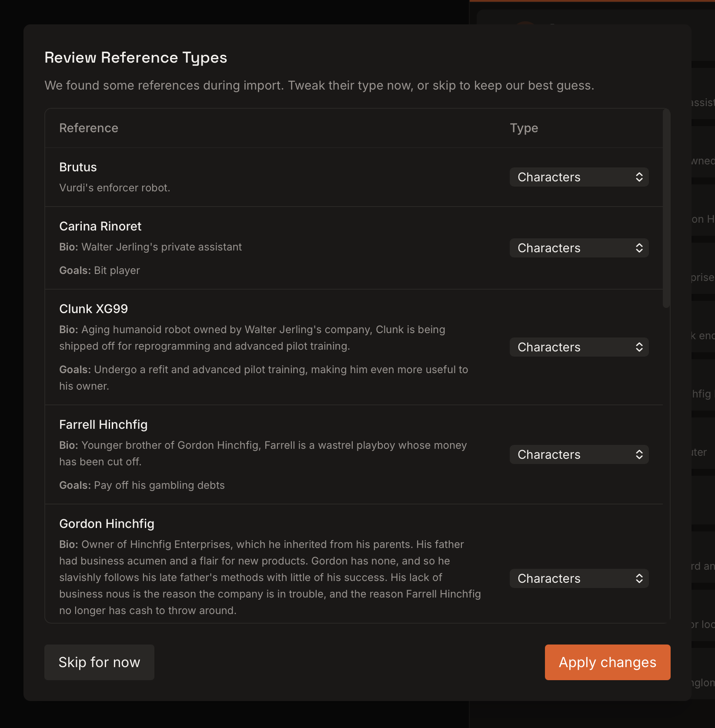The image size is (715, 728).
Task: Click the chevron icon on Farrell Hinchfig selector
Action: (639, 454)
